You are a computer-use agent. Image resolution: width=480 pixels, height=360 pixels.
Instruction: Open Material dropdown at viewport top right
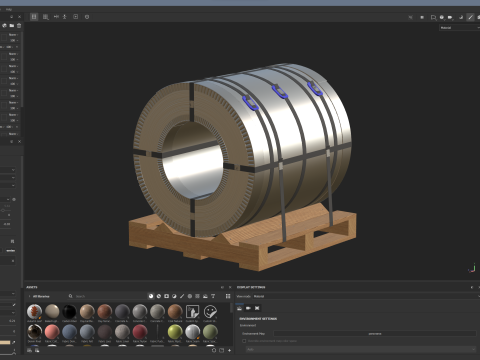(459, 28)
